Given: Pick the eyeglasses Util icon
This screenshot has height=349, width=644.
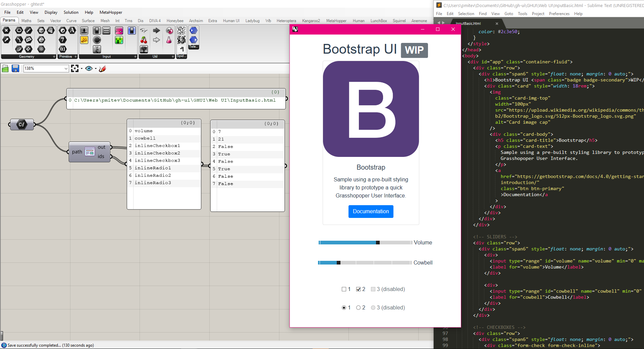Looking at the screenshot, I should 144,31.
